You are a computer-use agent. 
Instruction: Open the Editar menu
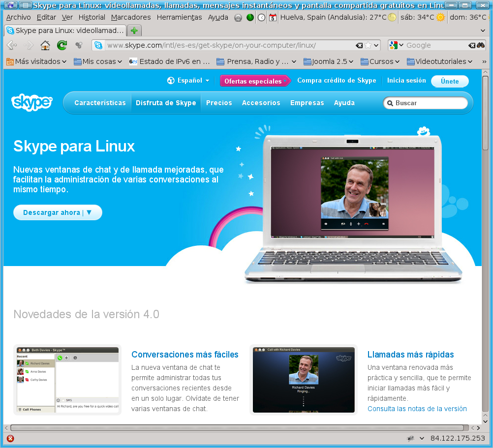(46, 18)
